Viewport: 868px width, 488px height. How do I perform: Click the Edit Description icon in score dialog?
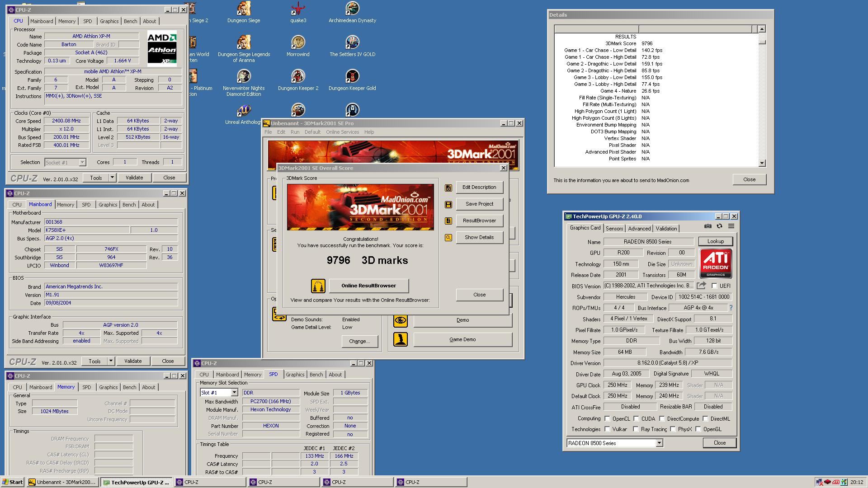point(448,188)
